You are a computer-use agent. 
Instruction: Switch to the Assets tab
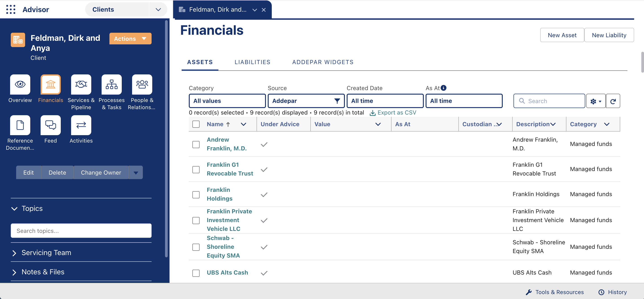[200, 62]
